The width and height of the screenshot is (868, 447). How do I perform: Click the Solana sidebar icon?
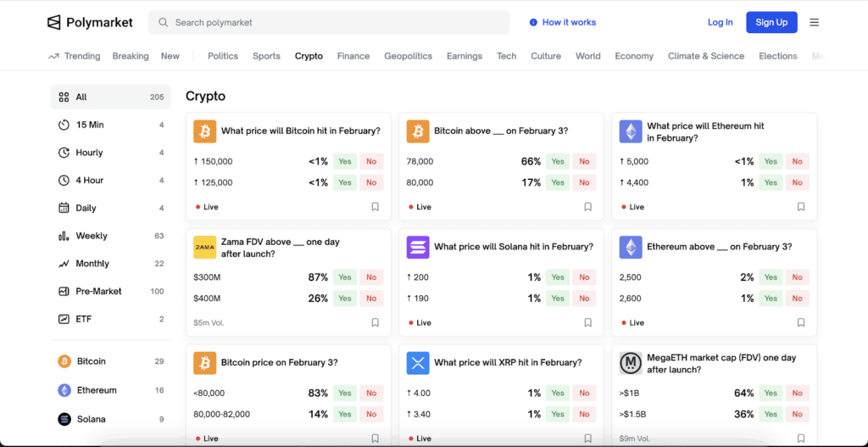(64, 419)
